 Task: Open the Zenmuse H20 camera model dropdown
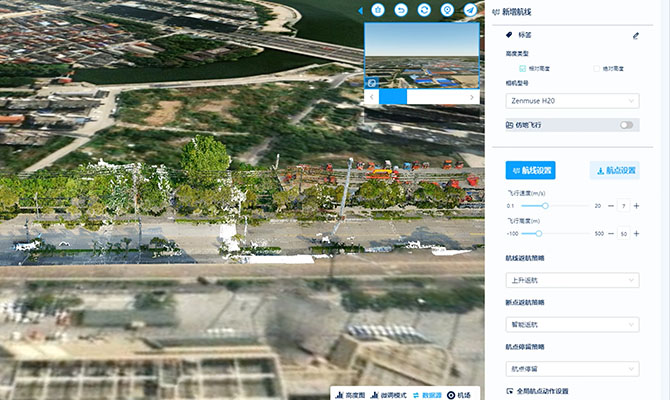coord(572,101)
